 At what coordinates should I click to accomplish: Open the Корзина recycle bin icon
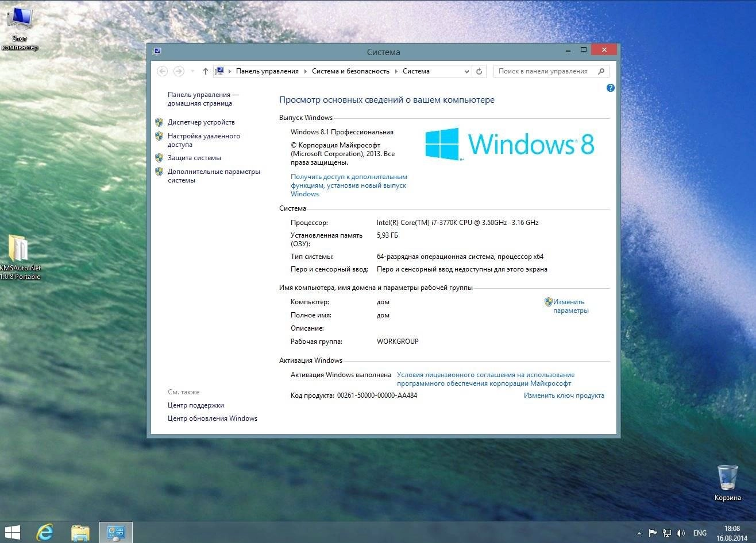(727, 483)
